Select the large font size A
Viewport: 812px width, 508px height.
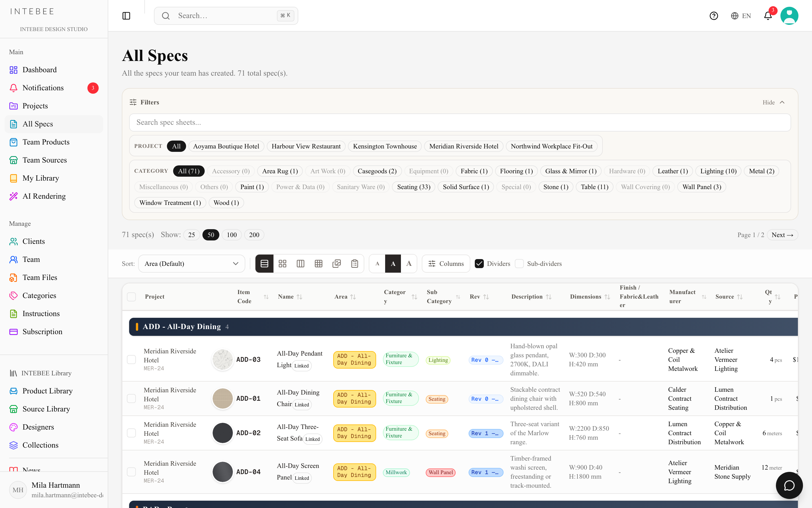tap(409, 264)
